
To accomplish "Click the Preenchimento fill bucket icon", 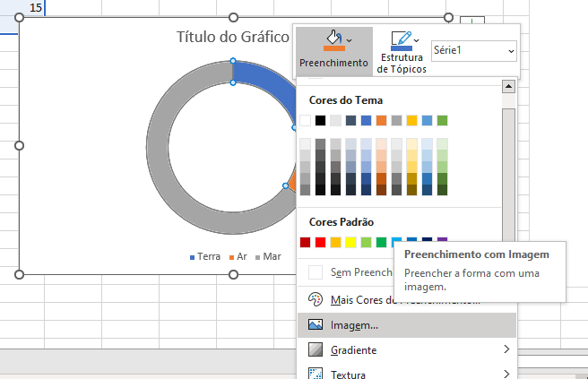I will [x=333, y=41].
